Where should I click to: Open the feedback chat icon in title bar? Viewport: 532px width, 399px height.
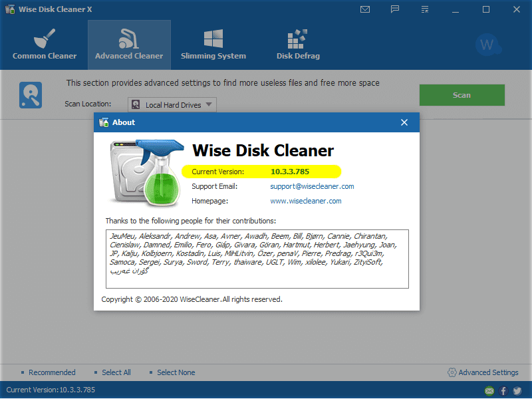point(395,9)
